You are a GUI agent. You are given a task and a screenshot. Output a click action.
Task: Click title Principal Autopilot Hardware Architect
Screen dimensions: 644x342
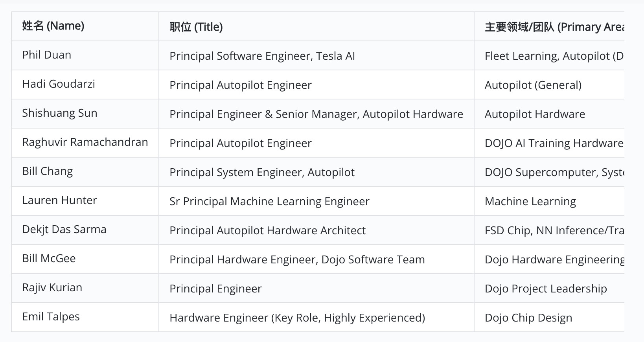pos(267,230)
